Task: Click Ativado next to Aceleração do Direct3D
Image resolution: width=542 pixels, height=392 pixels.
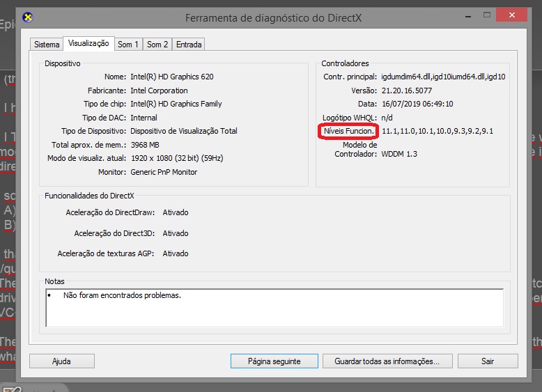Action: 176,233
